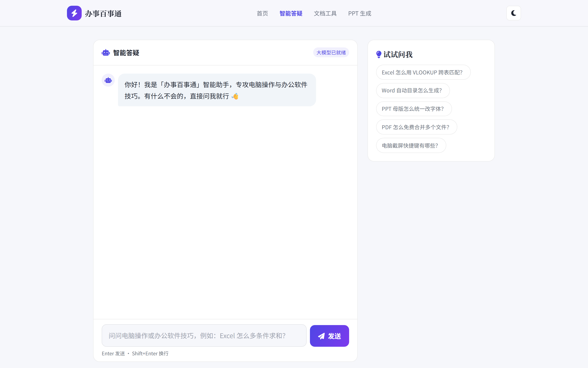Toggle dark mode with the moon icon
The height and width of the screenshot is (368, 588).
[x=513, y=13]
